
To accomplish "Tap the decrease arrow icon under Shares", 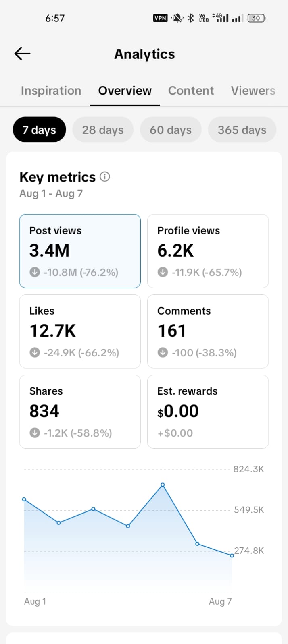I will (35, 433).
